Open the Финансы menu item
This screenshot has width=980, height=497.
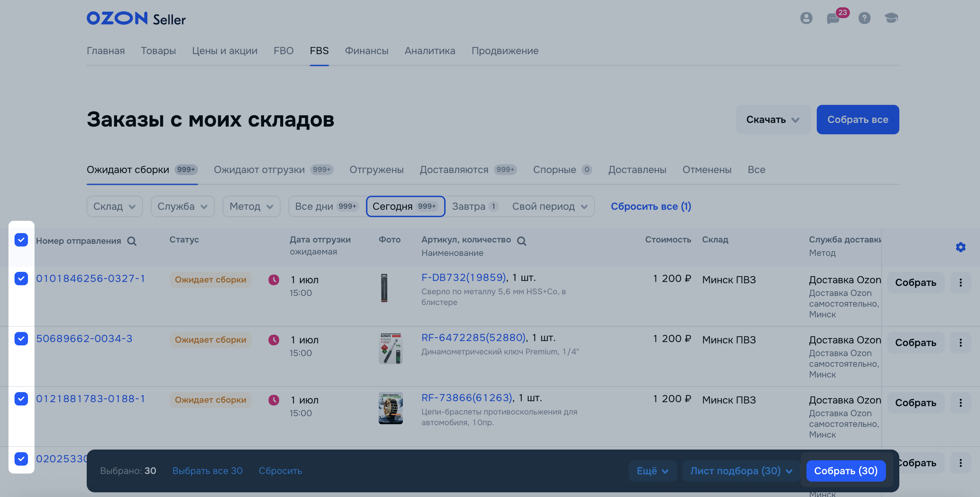(x=366, y=51)
